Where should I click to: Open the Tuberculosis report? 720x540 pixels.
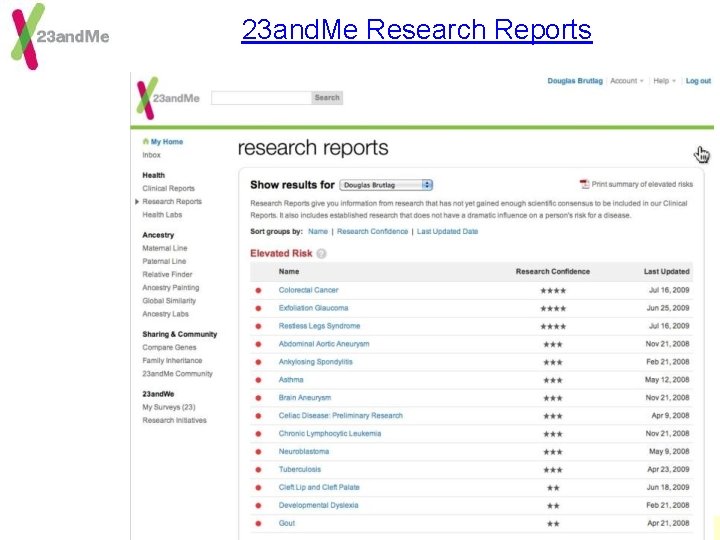[x=299, y=469]
